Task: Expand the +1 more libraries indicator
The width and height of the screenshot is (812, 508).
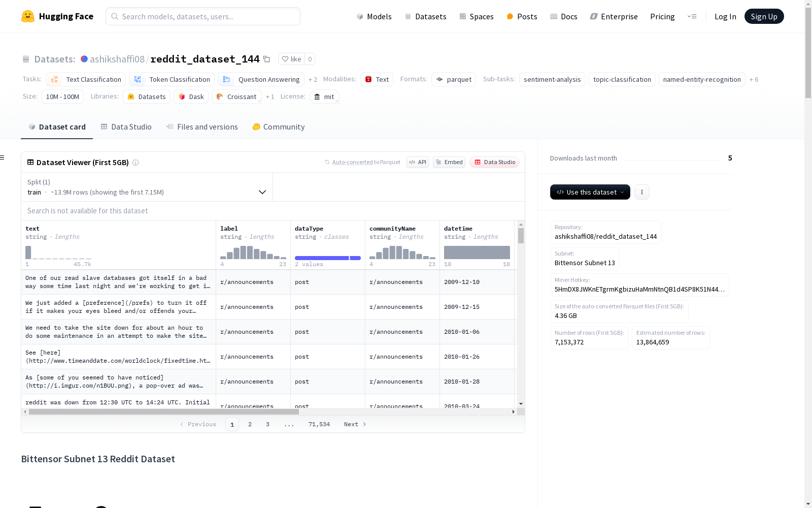Action: (x=270, y=97)
